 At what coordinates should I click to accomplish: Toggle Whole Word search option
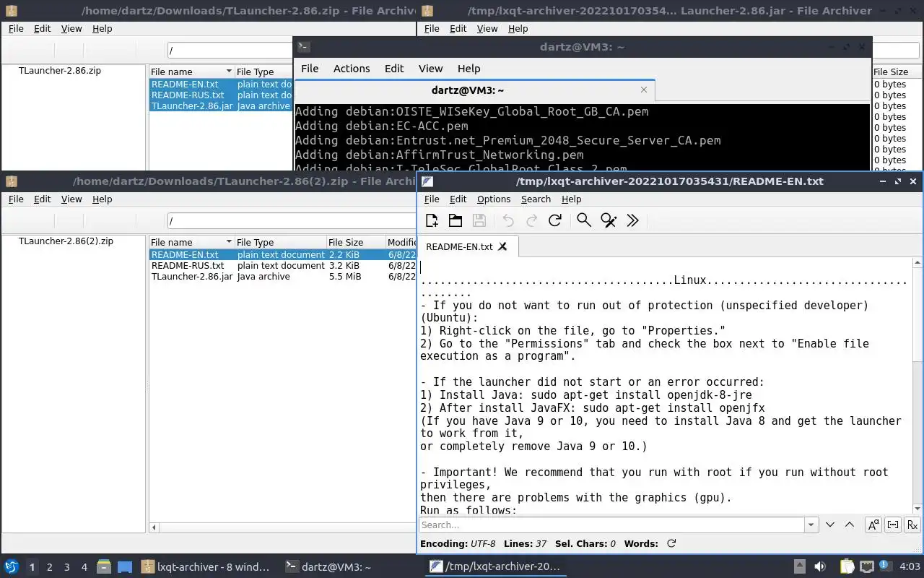(893, 525)
